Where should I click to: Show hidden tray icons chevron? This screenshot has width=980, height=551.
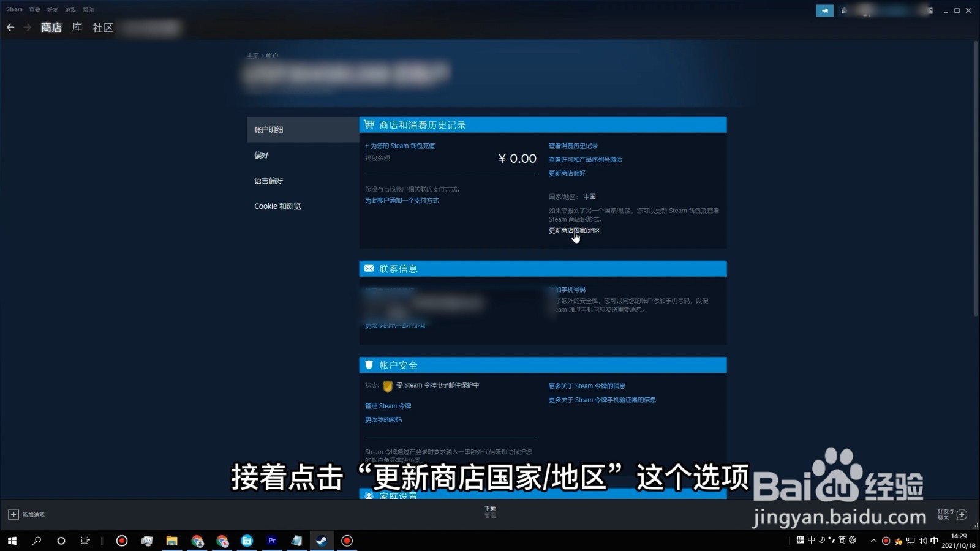pyautogui.click(x=873, y=541)
